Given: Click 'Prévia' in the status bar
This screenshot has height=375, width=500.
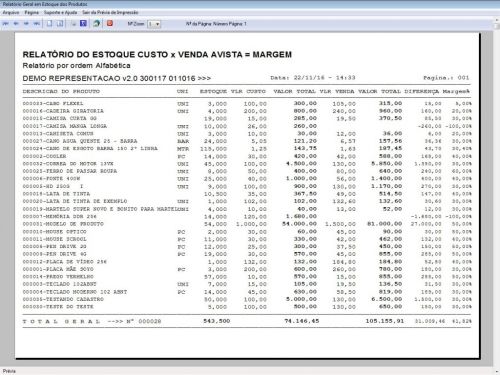Looking at the screenshot, I should pos(9,371).
